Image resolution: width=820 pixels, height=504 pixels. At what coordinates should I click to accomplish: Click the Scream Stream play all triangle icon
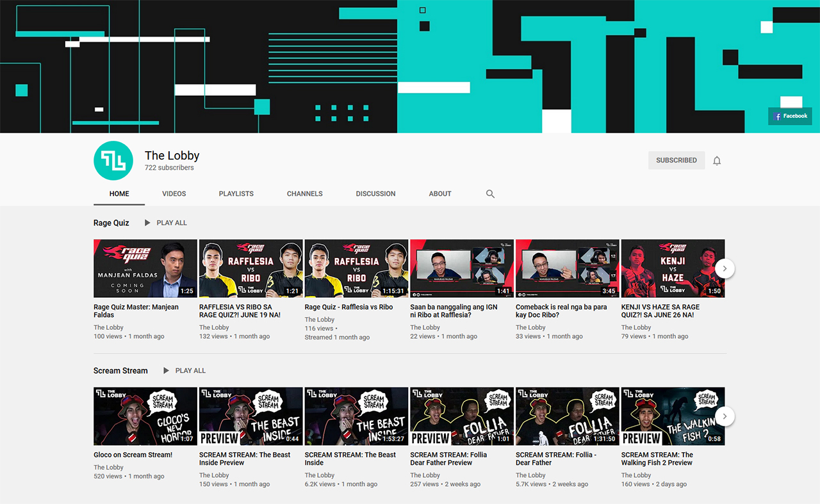(x=166, y=371)
